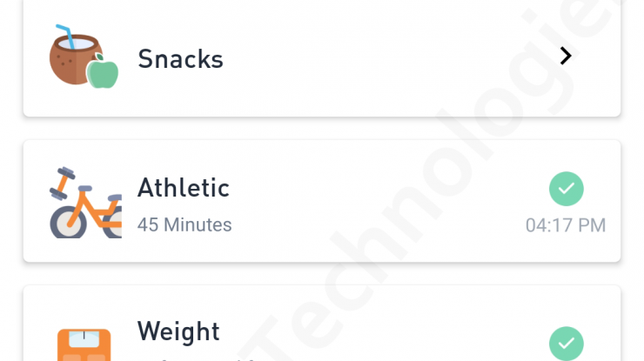This screenshot has height=361, width=644.
Task: Open the Weight card
Action: tap(322, 324)
